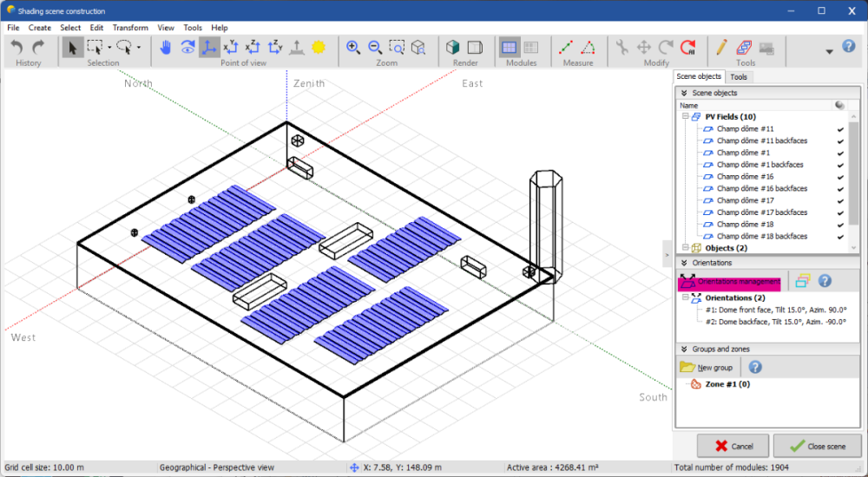Switch to solid render cube icon
Screen dimensions: 868x477
(x=453, y=48)
